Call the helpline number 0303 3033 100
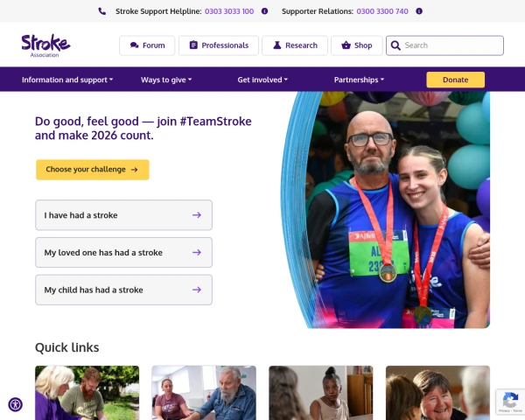Screen dimensions: 525x420 [x=229, y=11]
